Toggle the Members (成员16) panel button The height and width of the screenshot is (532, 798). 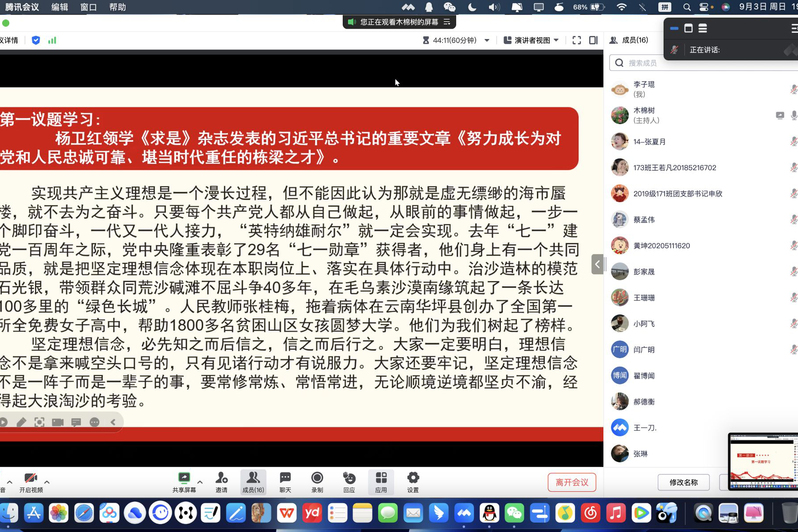pos(253,482)
